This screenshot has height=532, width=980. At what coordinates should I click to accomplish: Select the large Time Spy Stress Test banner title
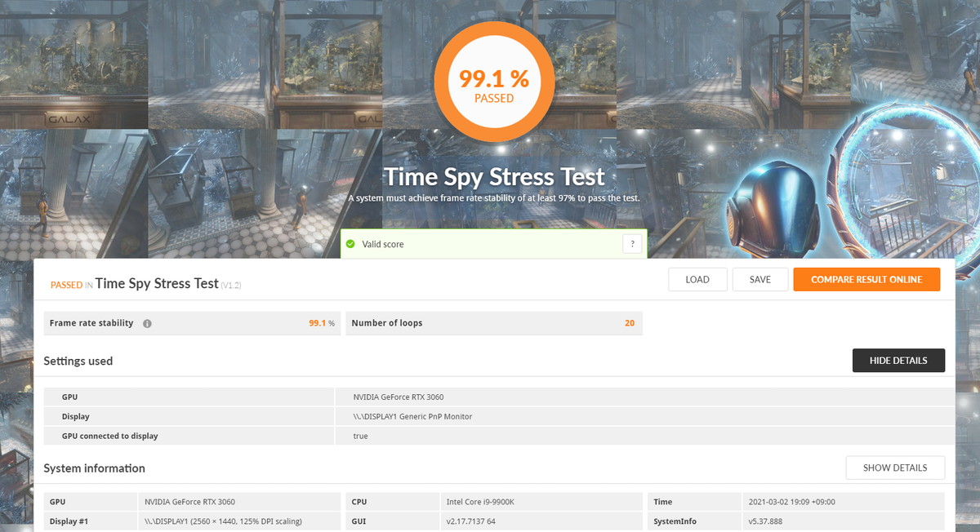pyautogui.click(x=494, y=176)
